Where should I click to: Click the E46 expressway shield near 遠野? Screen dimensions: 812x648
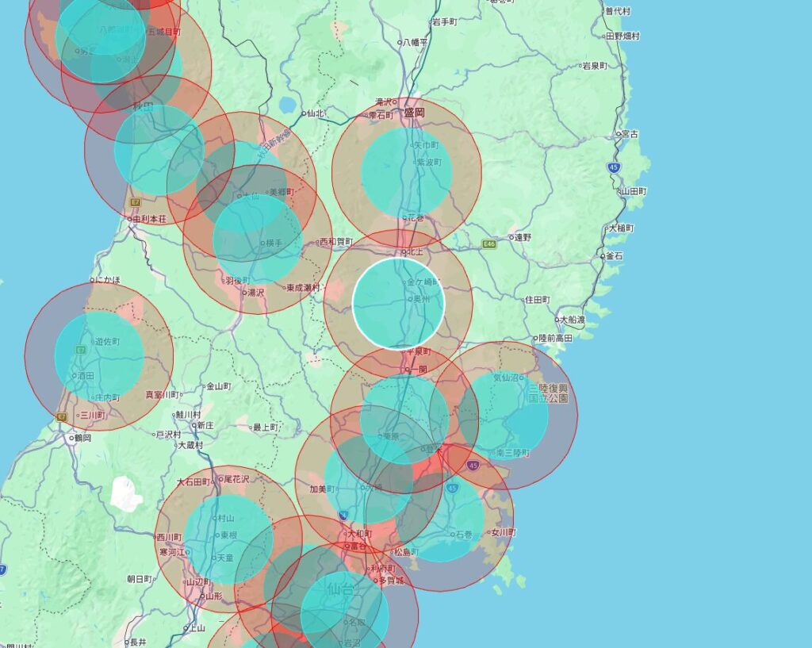488,244
